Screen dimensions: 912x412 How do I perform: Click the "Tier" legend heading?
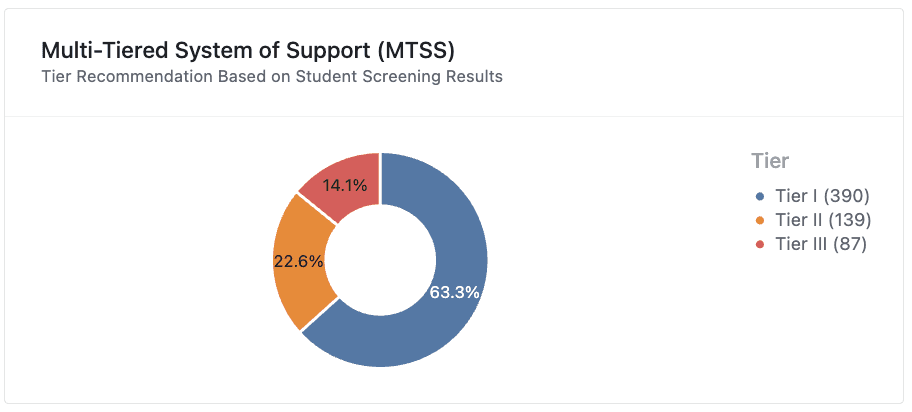point(770,161)
